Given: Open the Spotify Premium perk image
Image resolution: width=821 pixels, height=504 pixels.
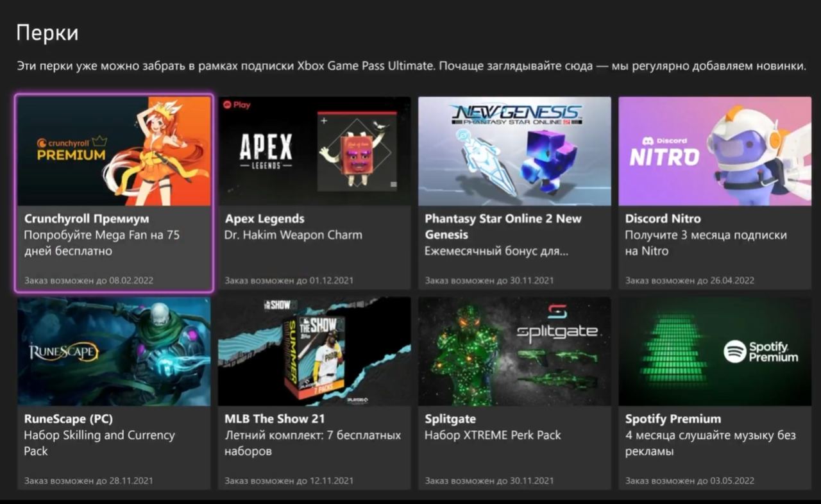Looking at the screenshot, I should [x=715, y=351].
